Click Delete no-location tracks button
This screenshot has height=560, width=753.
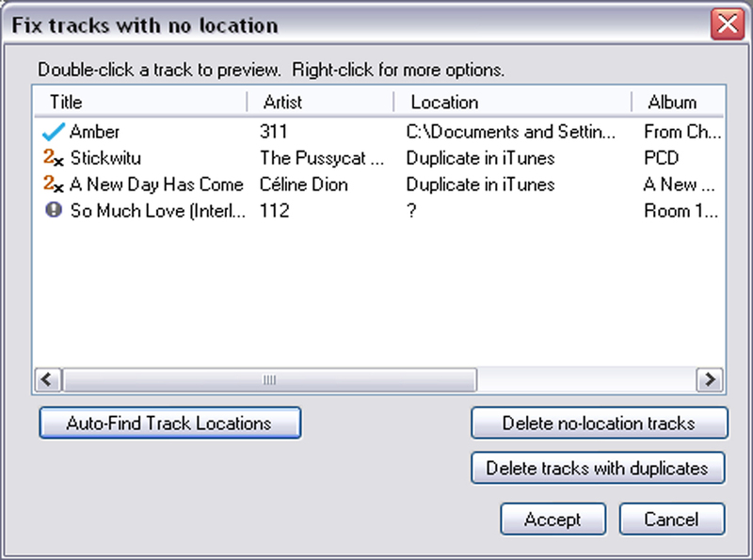[x=599, y=424]
